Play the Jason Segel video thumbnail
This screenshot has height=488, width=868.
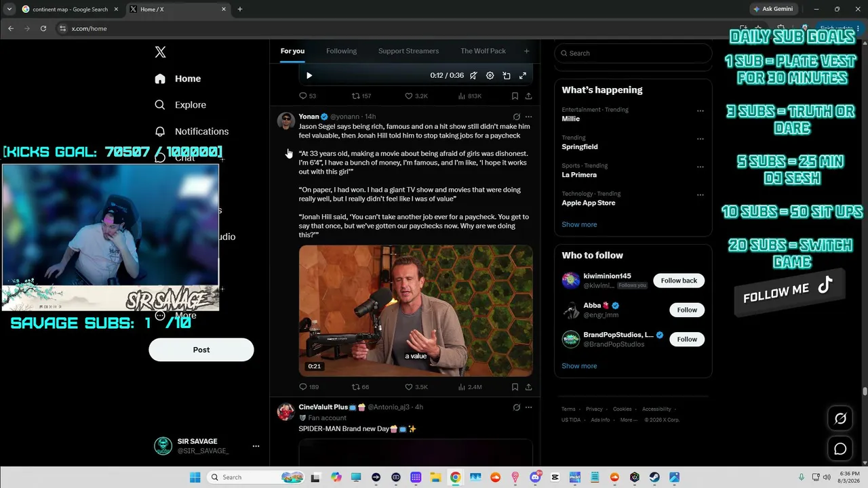[x=416, y=310]
